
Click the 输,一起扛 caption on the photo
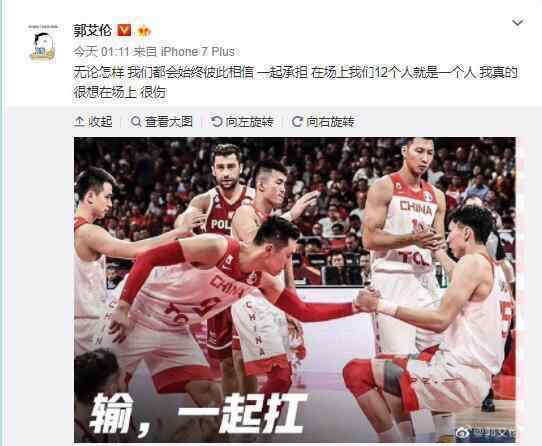click(198, 413)
